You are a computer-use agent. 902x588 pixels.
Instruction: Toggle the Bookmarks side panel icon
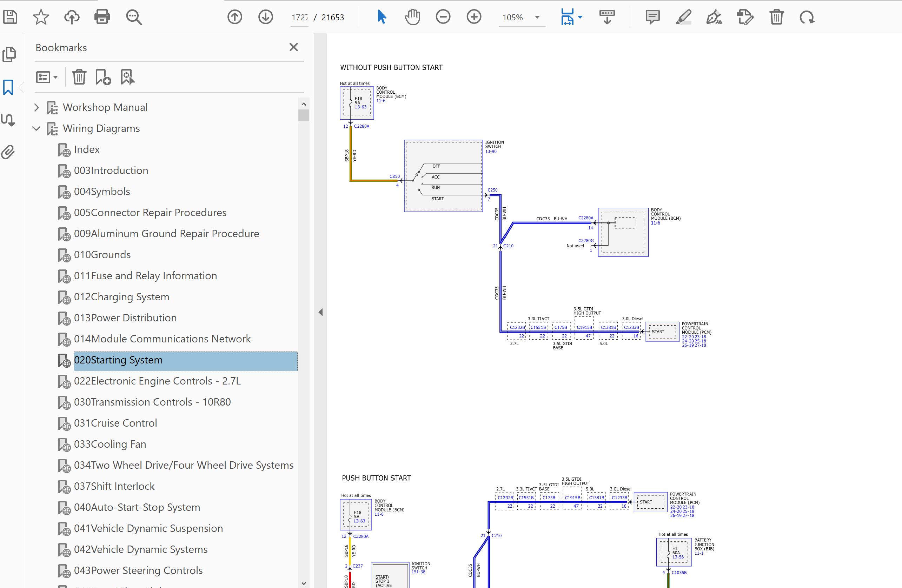click(8, 87)
